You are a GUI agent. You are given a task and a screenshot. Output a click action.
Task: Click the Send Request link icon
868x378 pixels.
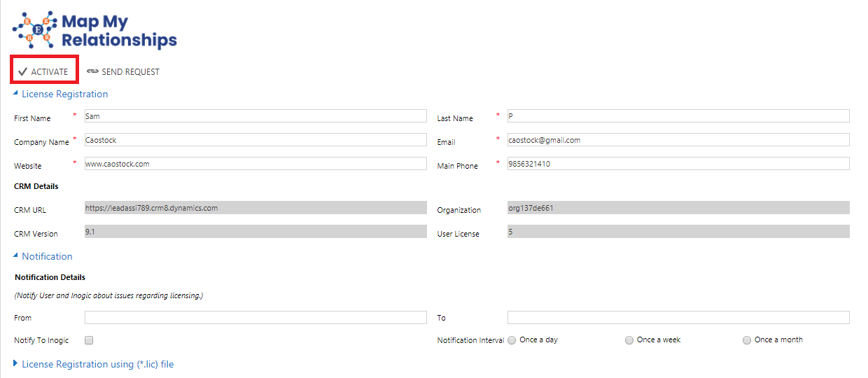[x=92, y=71]
